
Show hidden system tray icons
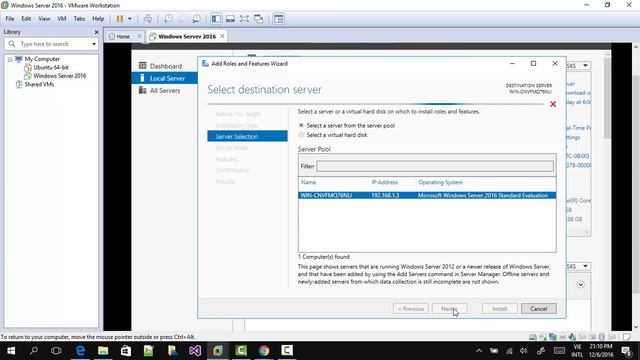pos(479,351)
